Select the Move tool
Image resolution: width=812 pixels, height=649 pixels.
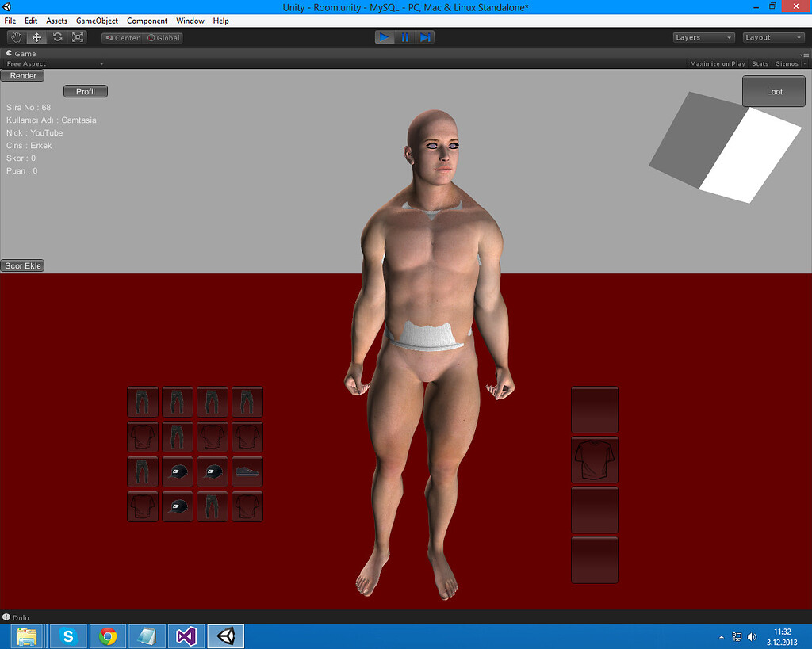(36, 36)
